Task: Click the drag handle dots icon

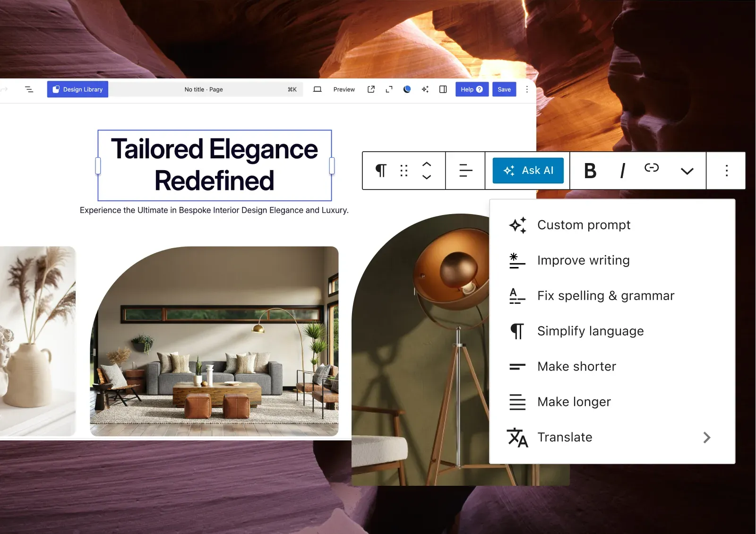Action: point(404,171)
